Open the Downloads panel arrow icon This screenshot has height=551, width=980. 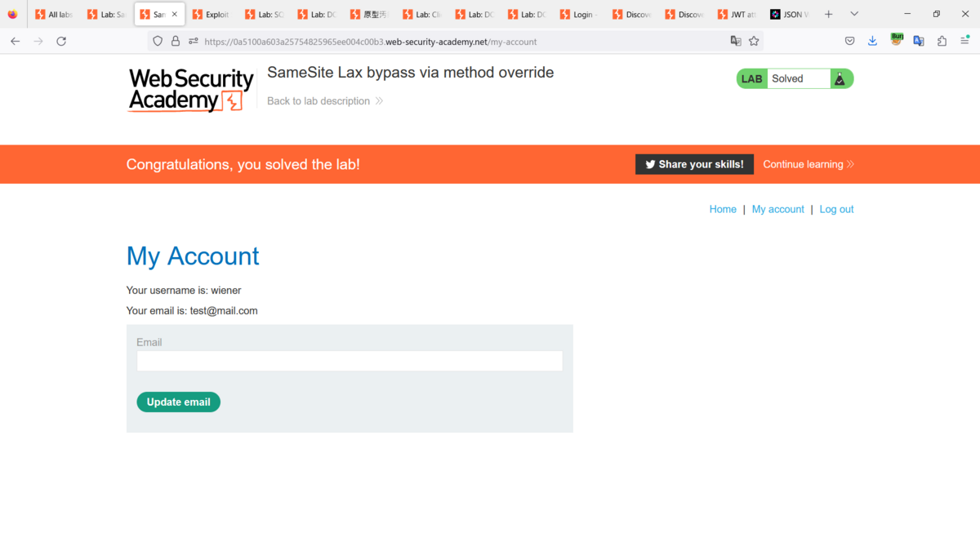(x=872, y=41)
